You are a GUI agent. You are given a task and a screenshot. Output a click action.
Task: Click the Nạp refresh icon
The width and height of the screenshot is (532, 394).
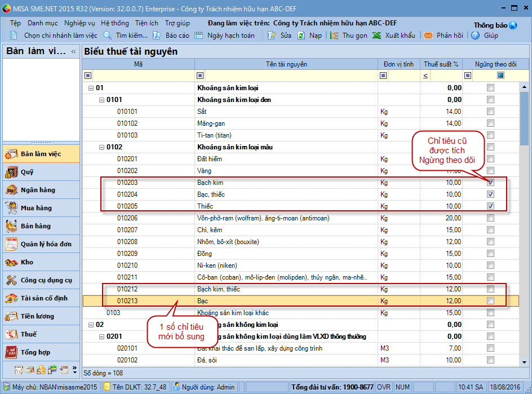301,36
